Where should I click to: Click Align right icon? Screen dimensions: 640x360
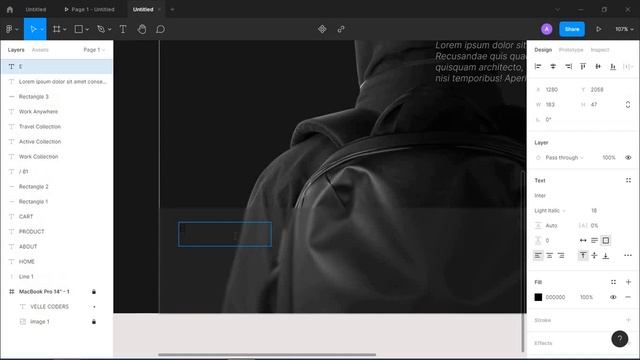[568, 67]
